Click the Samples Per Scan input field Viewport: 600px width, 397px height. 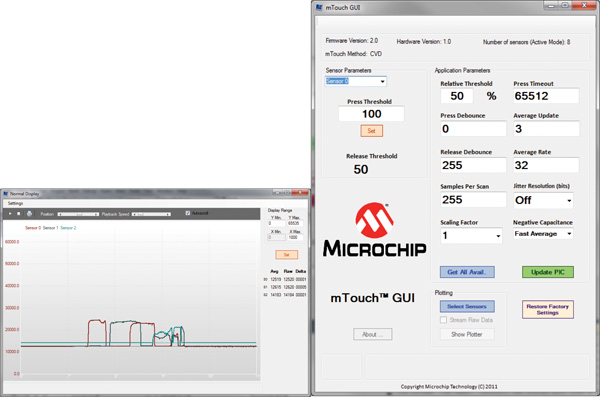pos(473,200)
